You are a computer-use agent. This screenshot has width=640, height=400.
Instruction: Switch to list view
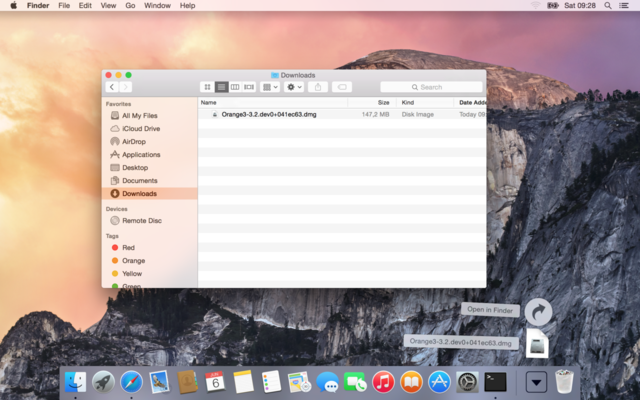click(221, 87)
